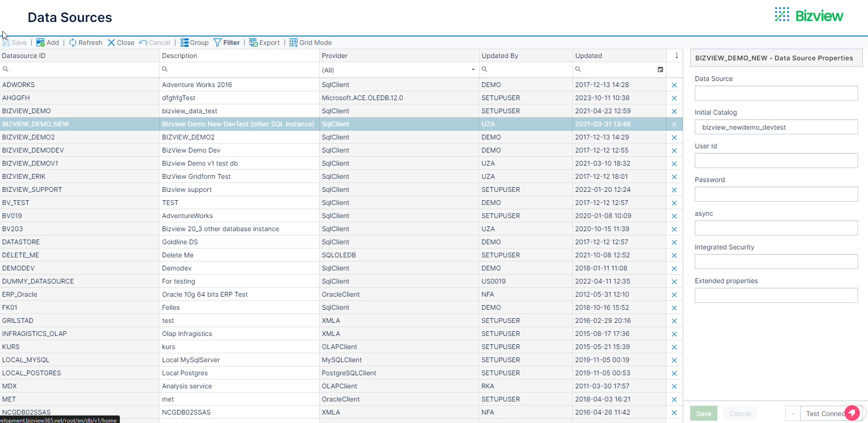Click the 'PostgreSQLClient' provider cell
Image resolution: width=868 pixels, height=423 pixels.
click(349, 373)
